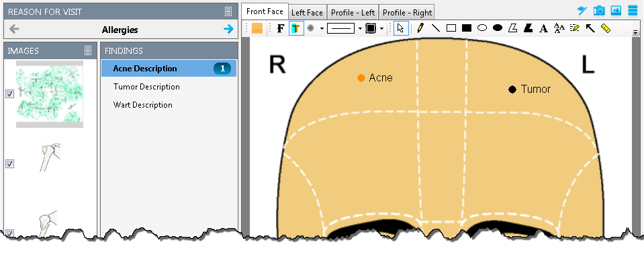Open the line style dropdown arrow

click(360, 28)
